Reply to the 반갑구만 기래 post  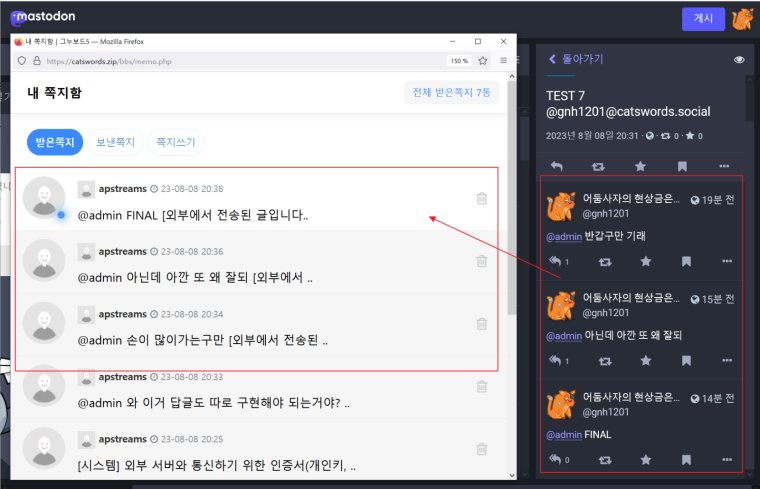555,261
